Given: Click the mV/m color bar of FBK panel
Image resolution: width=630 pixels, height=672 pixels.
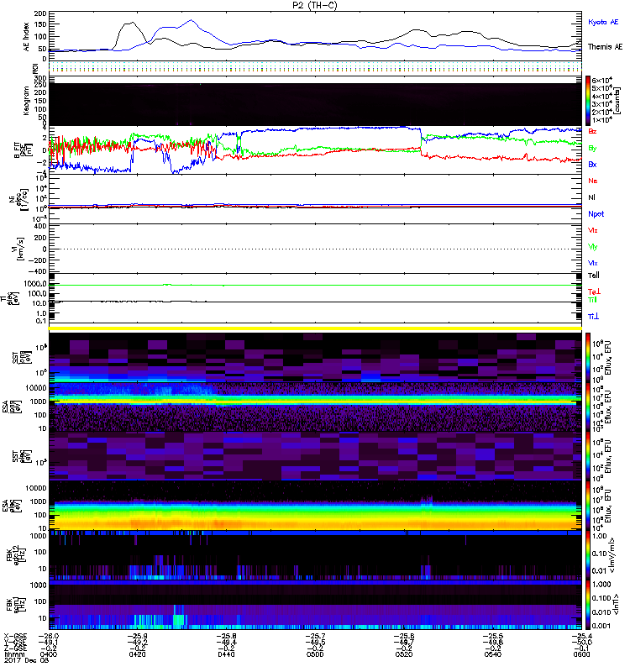Looking at the screenshot, I should pyautogui.click(x=588, y=555).
